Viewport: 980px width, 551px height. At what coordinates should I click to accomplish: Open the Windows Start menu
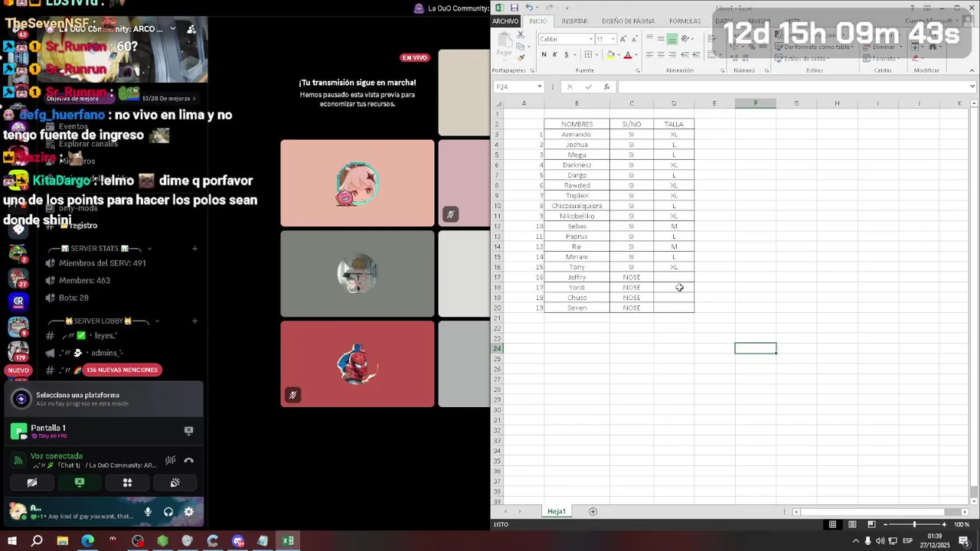(x=12, y=541)
